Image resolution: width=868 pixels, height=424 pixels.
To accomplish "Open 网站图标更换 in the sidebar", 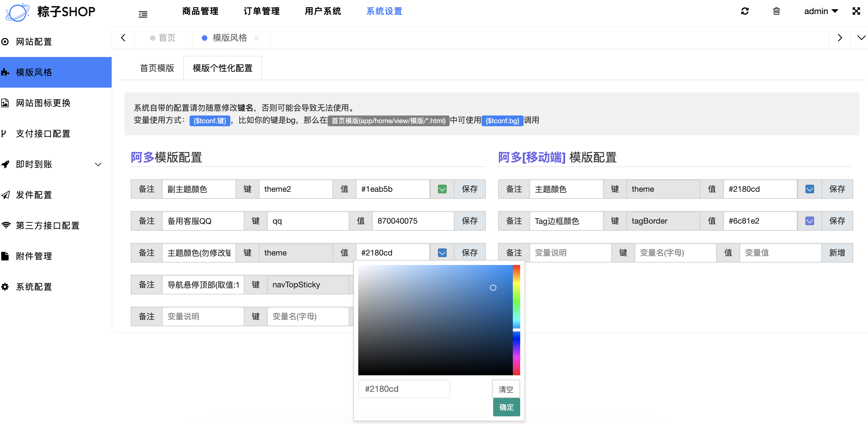I will [x=56, y=103].
